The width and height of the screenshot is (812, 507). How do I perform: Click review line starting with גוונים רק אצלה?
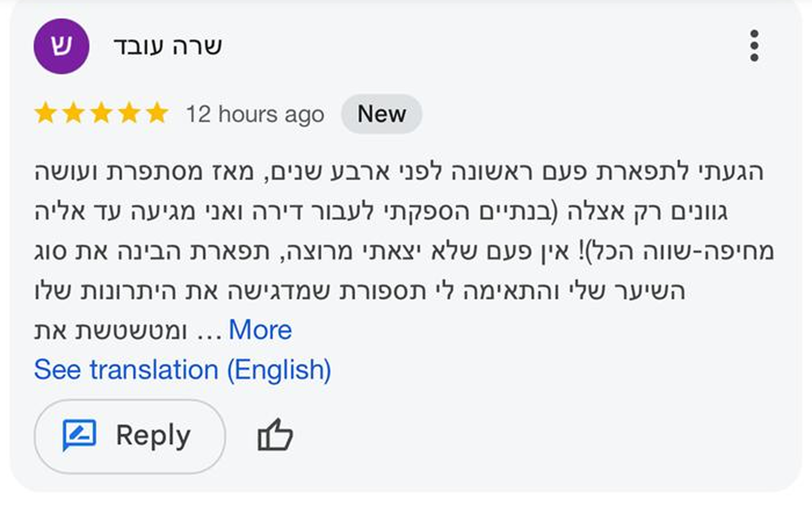(381, 212)
